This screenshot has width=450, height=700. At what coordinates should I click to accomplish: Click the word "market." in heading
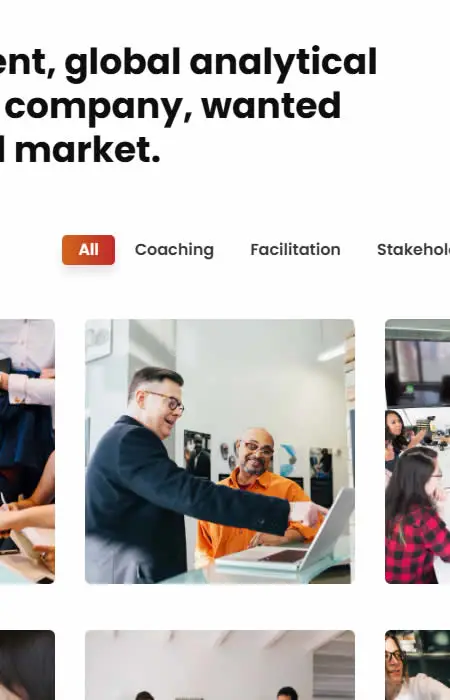point(88,150)
